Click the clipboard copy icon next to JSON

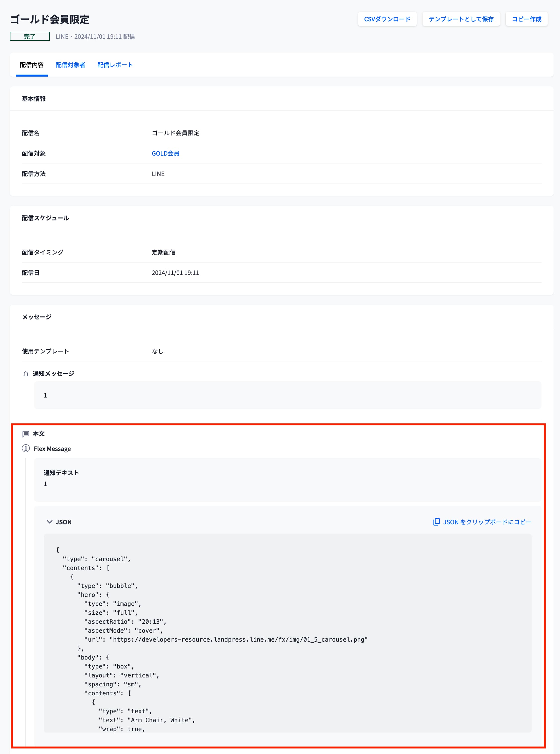pos(436,522)
